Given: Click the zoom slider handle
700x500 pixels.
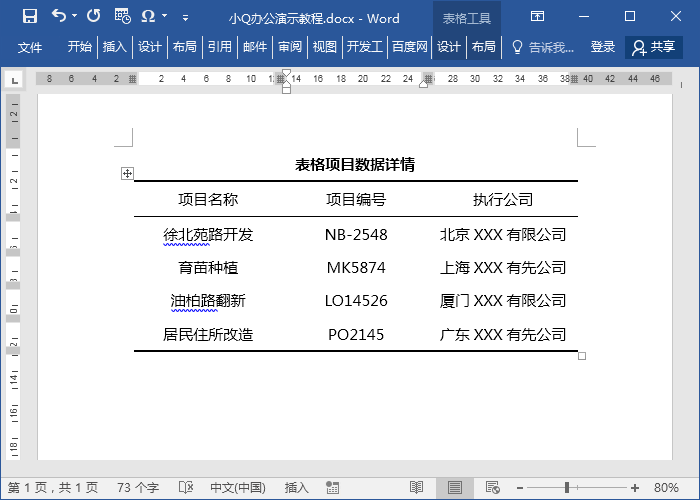Looking at the screenshot, I should point(567,488).
